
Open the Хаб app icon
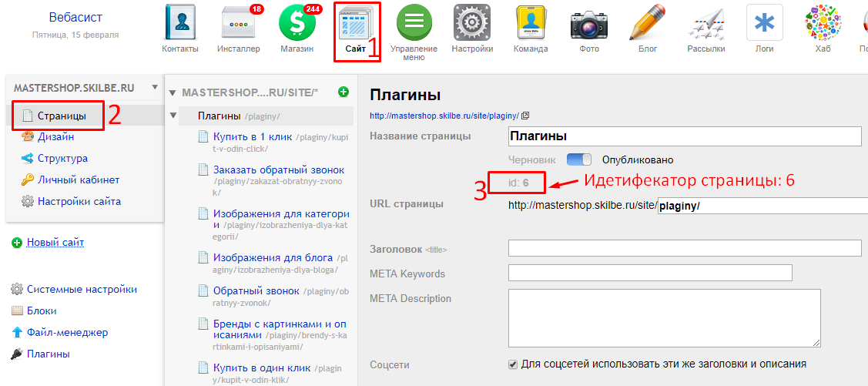[823, 22]
